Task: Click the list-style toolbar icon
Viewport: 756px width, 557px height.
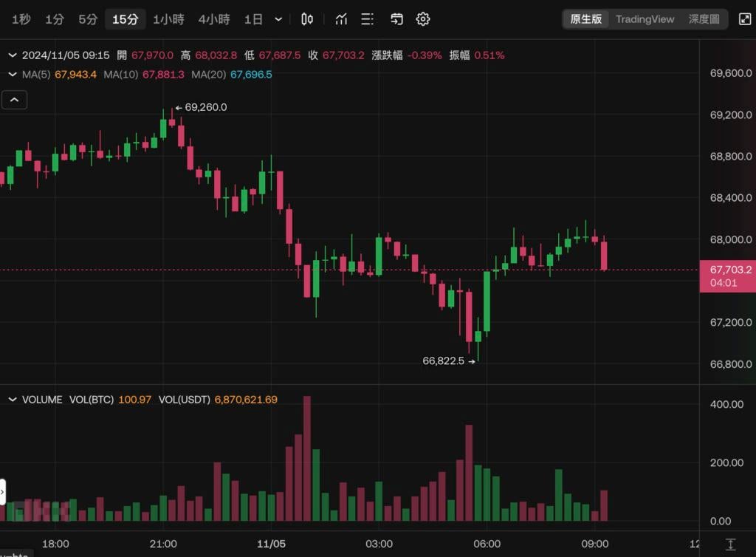Action: point(367,19)
